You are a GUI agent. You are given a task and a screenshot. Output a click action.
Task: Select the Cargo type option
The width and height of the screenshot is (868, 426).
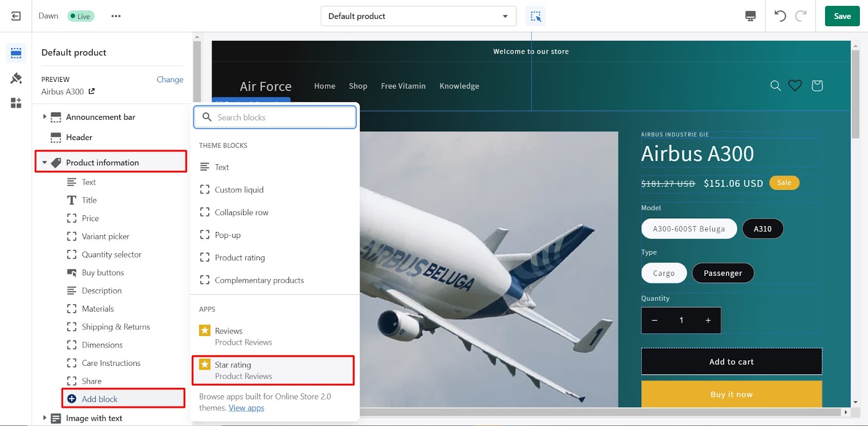coord(664,273)
